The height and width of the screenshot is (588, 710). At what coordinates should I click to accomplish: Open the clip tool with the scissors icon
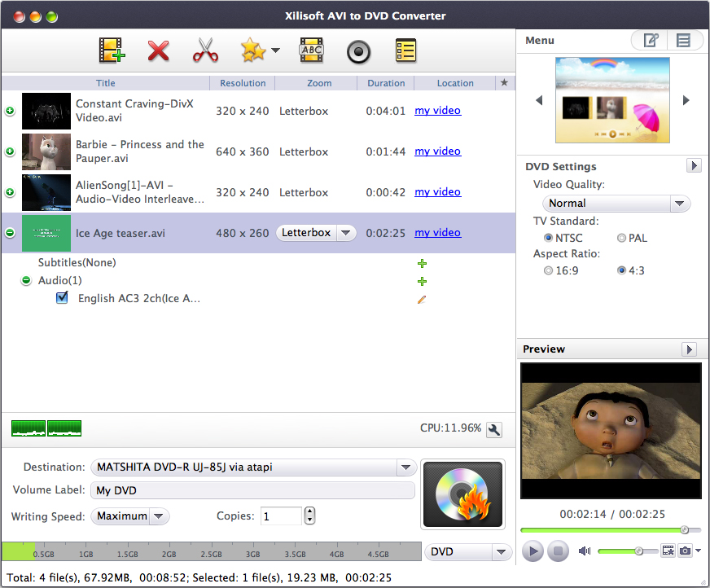(x=206, y=50)
